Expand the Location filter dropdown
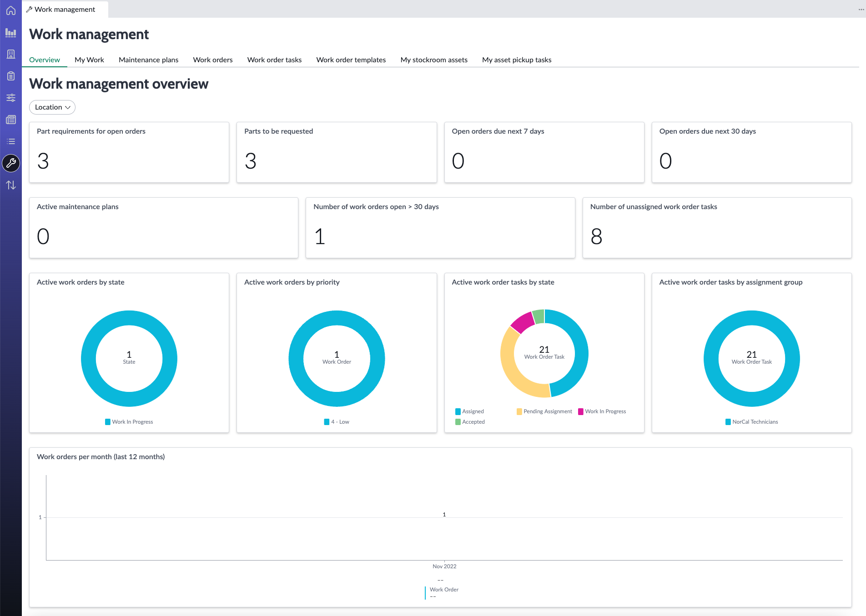The width and height of the screenshot is (866, 616). tap(52, 107)
